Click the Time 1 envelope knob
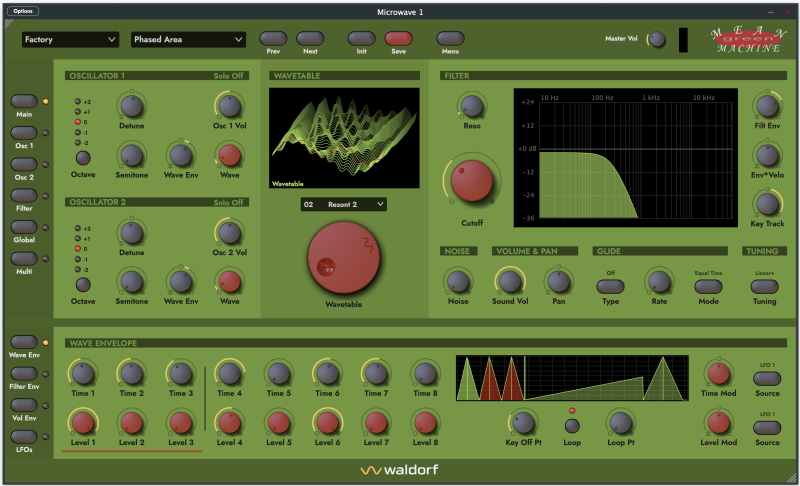The width and height of the screenshot is (800, 486). pos(83,374)
